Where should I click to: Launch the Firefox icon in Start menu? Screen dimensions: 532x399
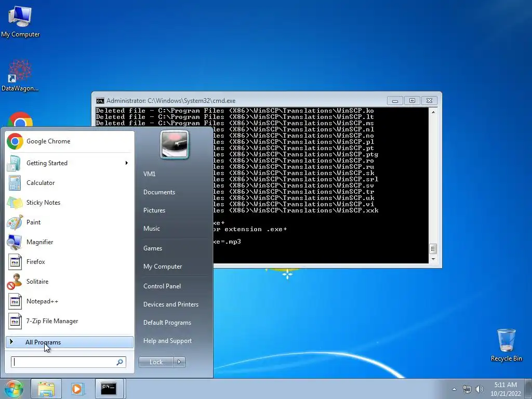point(15,262)
